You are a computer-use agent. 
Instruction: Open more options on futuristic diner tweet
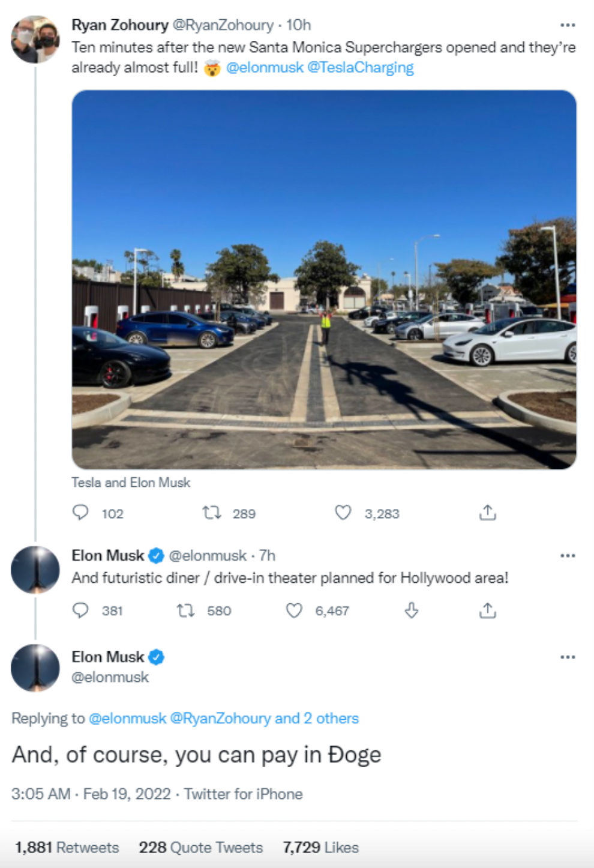coord(568,556)
